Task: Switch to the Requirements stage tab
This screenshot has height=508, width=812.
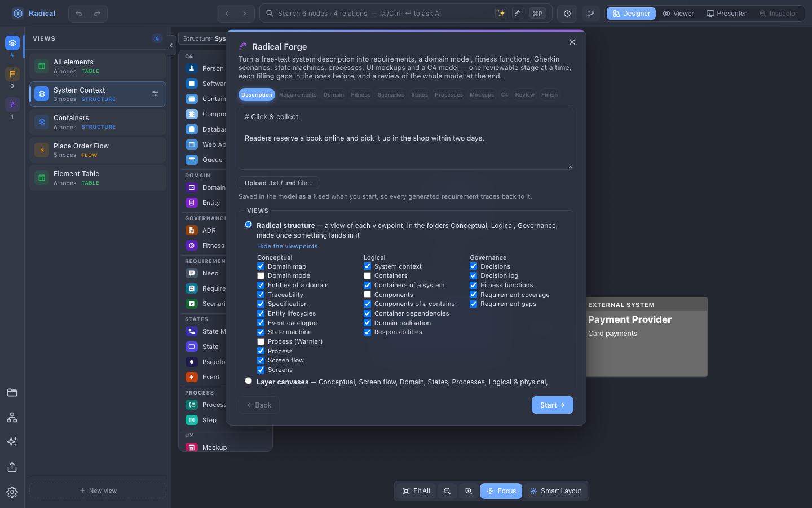Action: click(x=298, y=95)
